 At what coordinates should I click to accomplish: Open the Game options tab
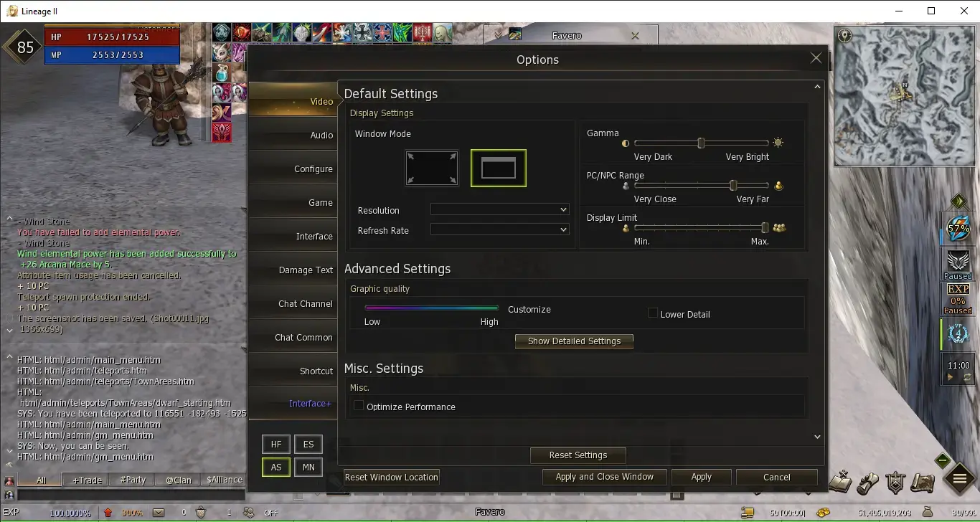(293, 202)
